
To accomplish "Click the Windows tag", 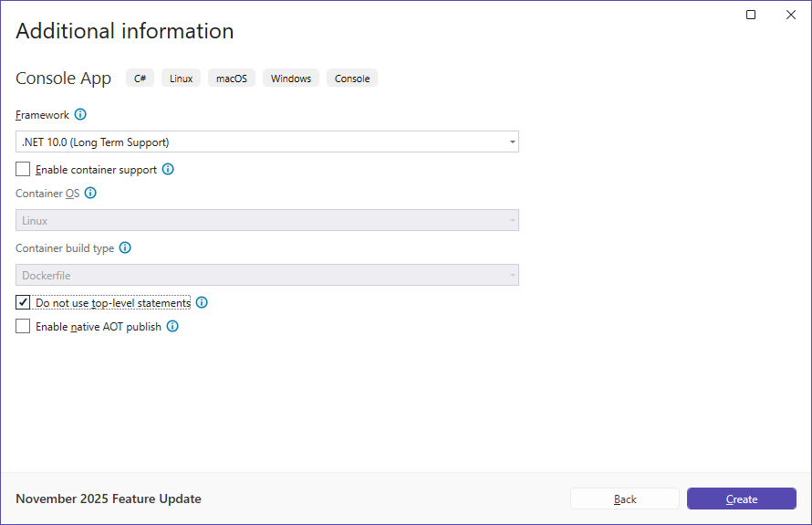I will click(291, 79).
